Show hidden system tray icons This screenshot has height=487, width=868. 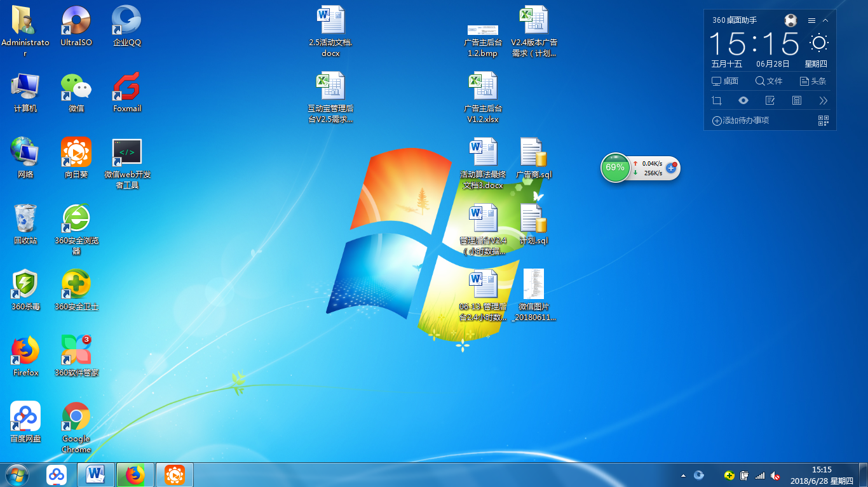coord(683,475)
